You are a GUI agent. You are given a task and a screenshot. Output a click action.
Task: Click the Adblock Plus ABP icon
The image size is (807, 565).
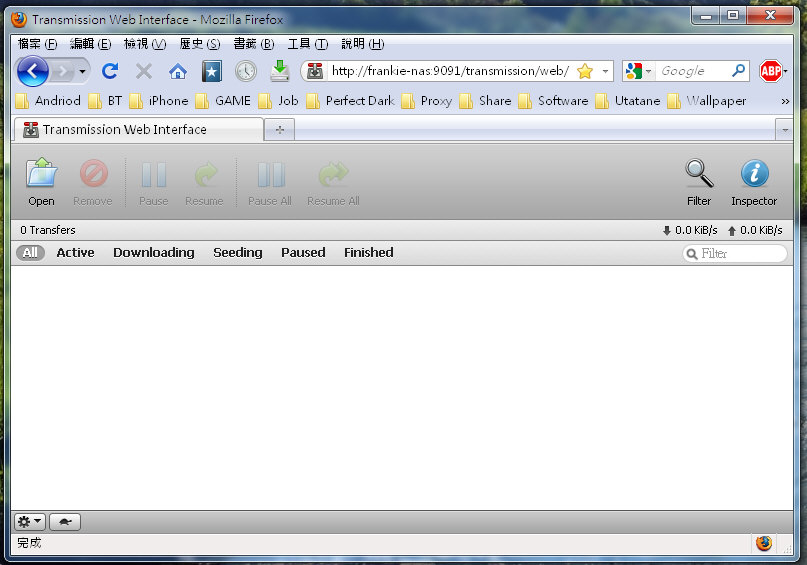point(770,71)
